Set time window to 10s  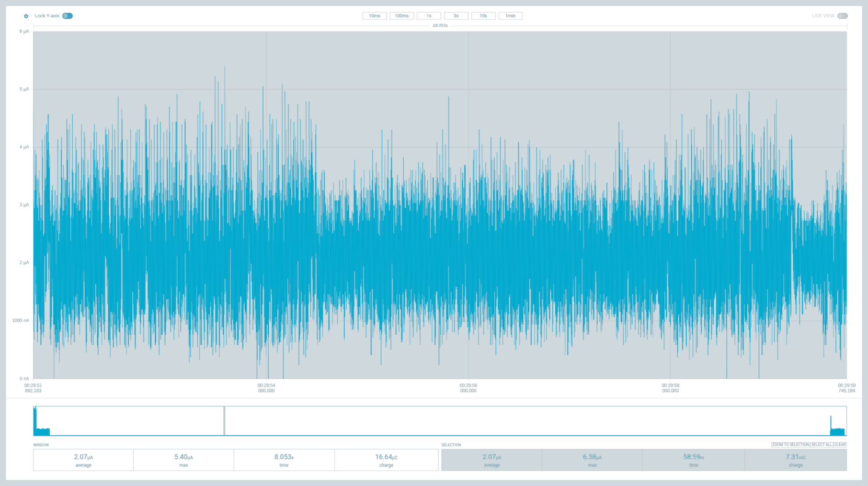coord(483,16)
